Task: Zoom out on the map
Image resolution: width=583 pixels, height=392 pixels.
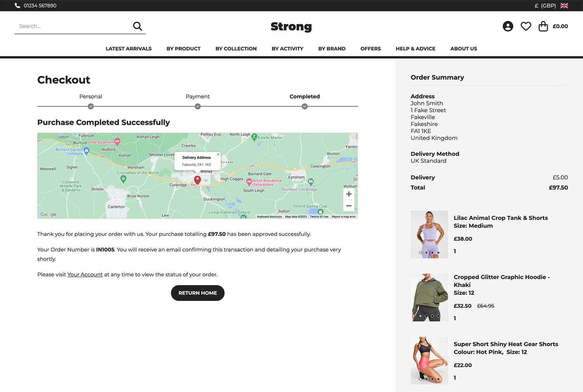Action: tap(349, 206)
